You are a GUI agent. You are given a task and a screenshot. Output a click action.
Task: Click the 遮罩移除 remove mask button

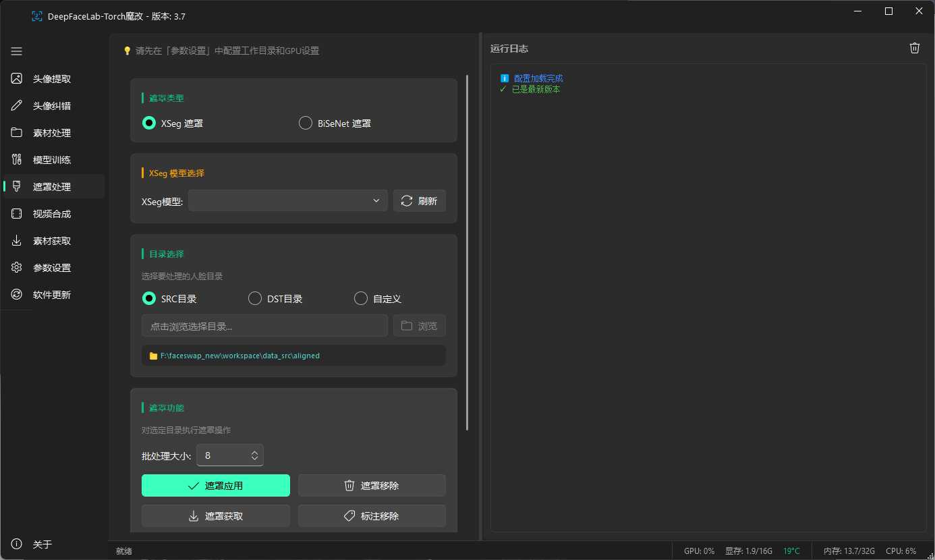(372, 486)
